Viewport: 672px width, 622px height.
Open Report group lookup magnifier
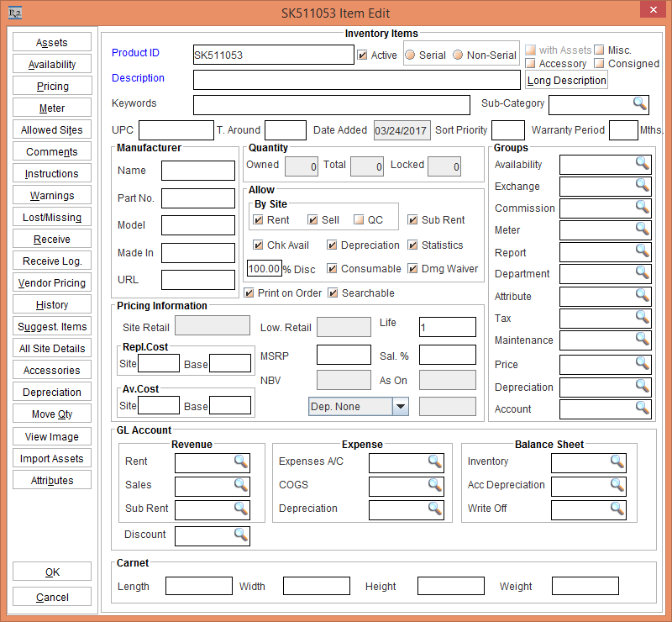tap(643, 250)
